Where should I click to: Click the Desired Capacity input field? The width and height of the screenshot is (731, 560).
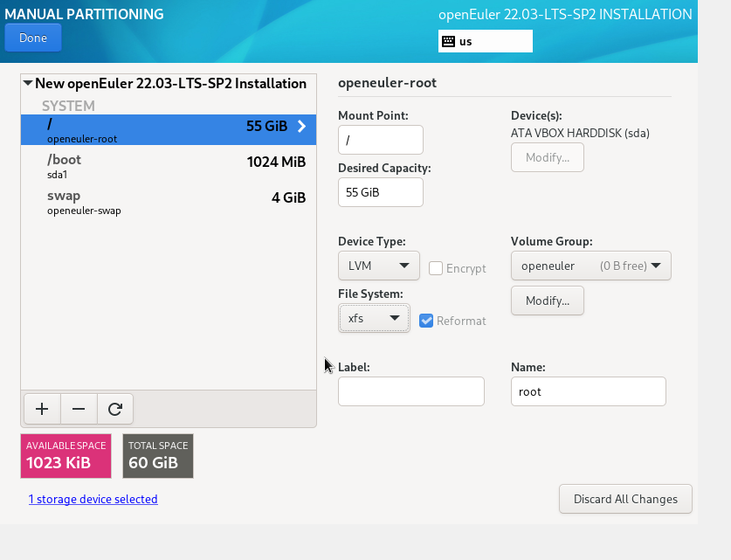tap(381, 192)
